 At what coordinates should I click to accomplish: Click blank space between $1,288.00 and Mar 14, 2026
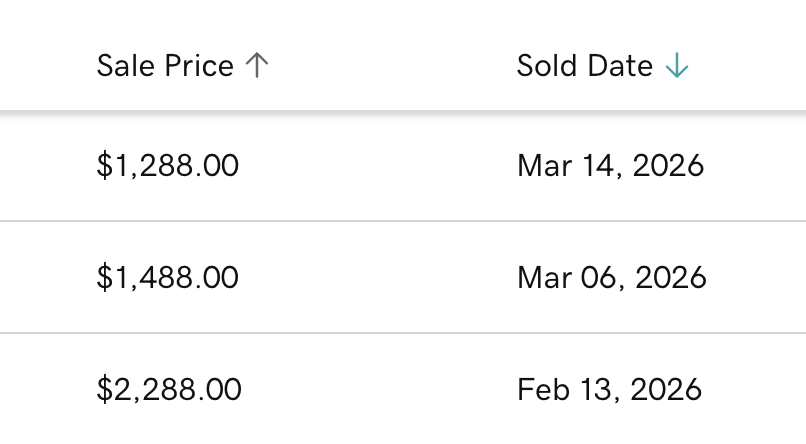click(380, 165)
